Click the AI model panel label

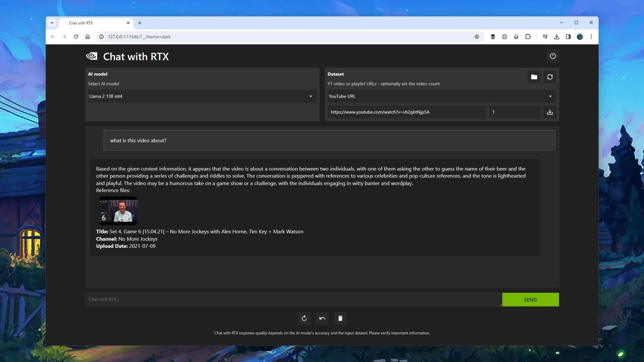coord(98,74)
